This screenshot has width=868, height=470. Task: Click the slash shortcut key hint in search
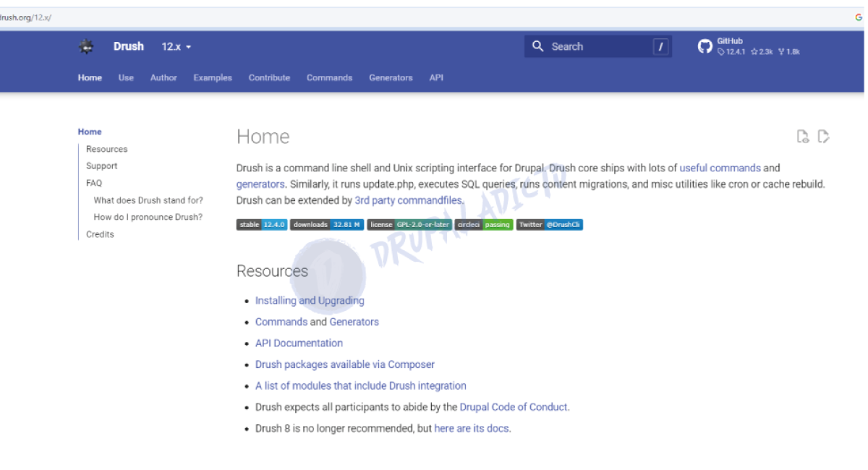[660, 47]
